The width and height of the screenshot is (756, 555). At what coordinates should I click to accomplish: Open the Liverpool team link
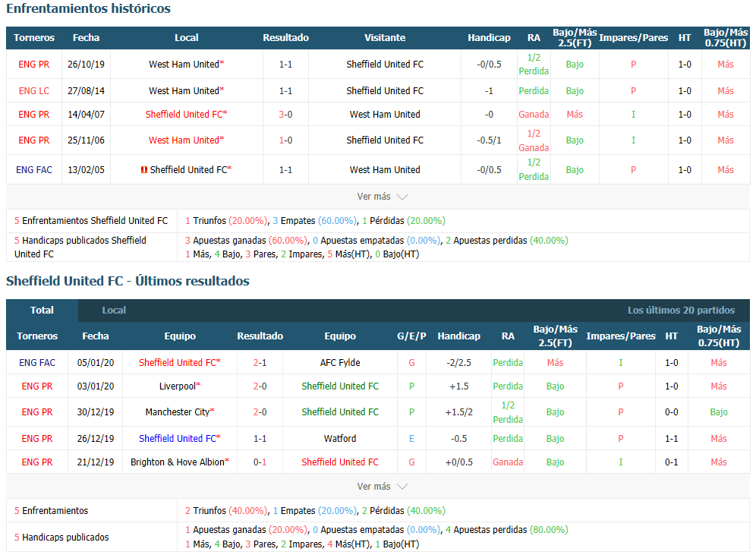click(178, 386)
